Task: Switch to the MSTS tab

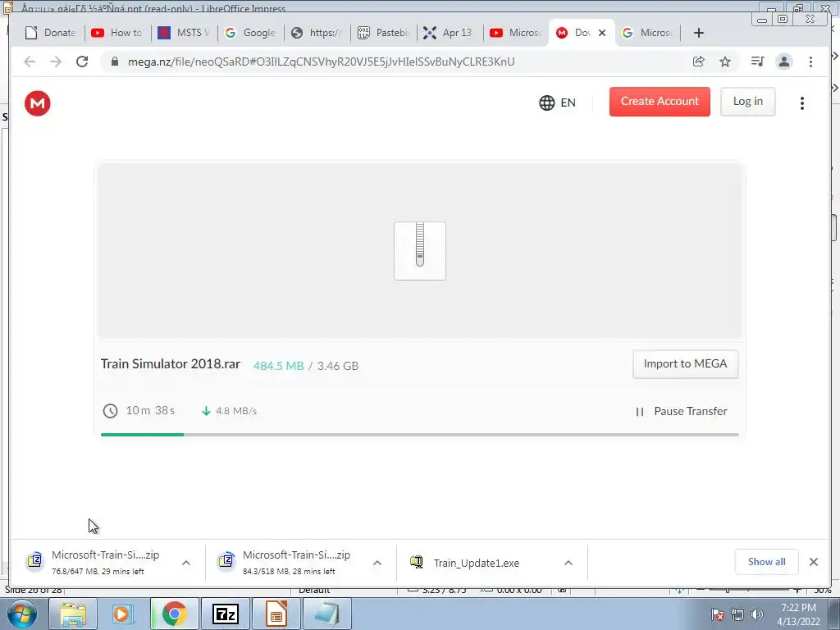Action: pyautogui.click(x=185, y=33)
